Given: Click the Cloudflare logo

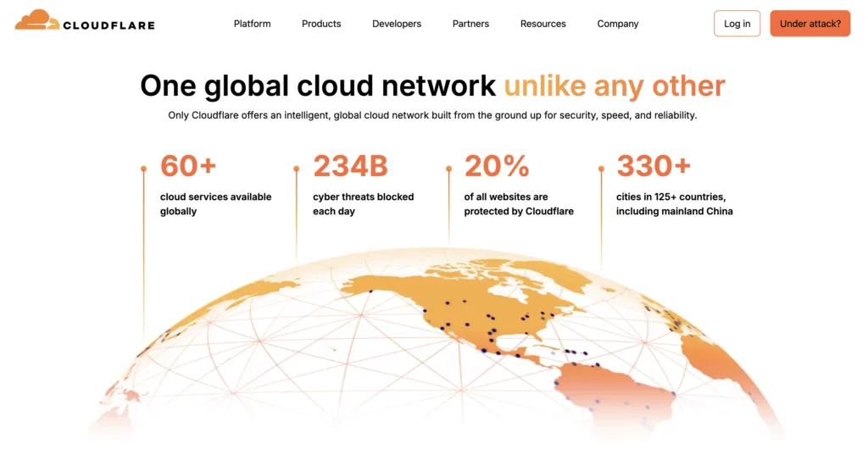Looking at the screenshot, I should click(x=85, y=19).
